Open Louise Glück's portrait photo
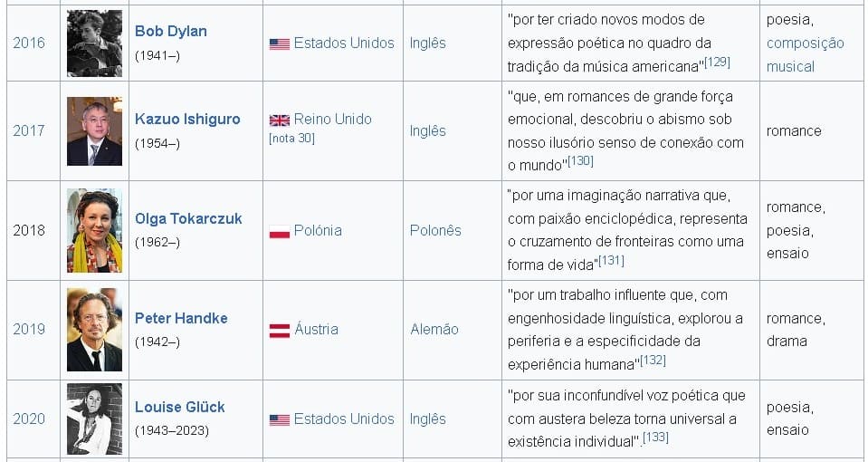The width and height of the screenshot is (868, 462). click(94, 419)
